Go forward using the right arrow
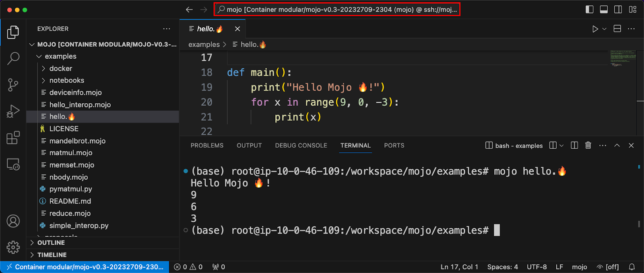The image size is (644, 273). pos(204,10)
